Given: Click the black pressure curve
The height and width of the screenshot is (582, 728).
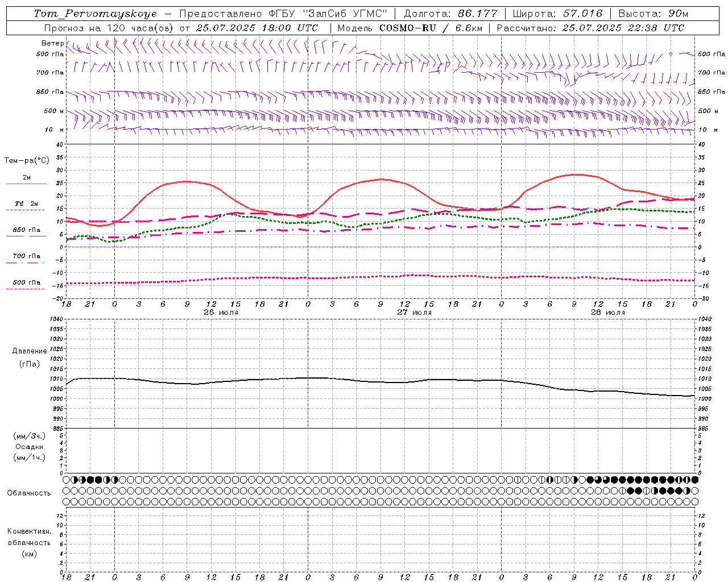Looking at the screenshot, I should tap(381, 381).
